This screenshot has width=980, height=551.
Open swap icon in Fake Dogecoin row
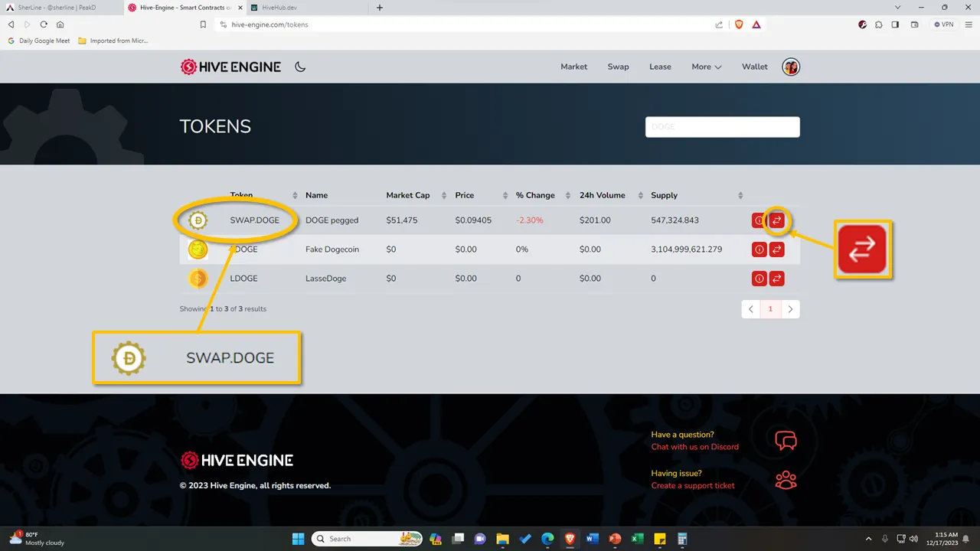pos(776,249)
